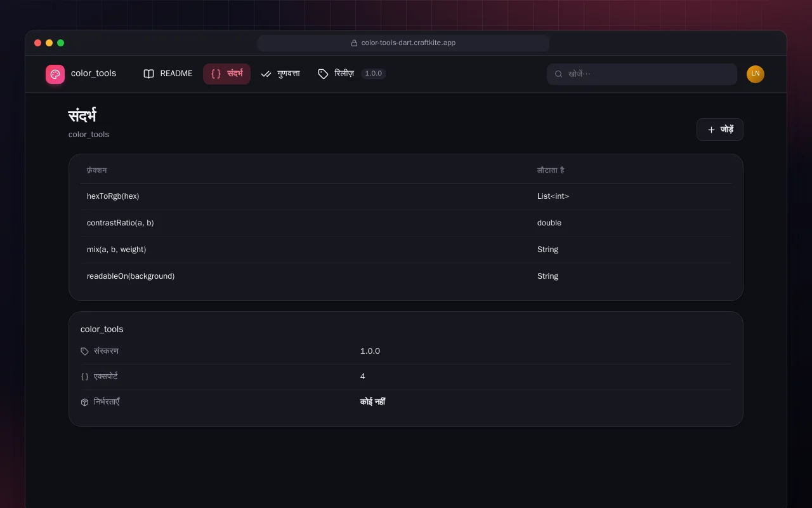Image resolution: width=812 pixels, height=508 pixels.
Task: Click the search magnifier icon
Action: tap(559, 74)
